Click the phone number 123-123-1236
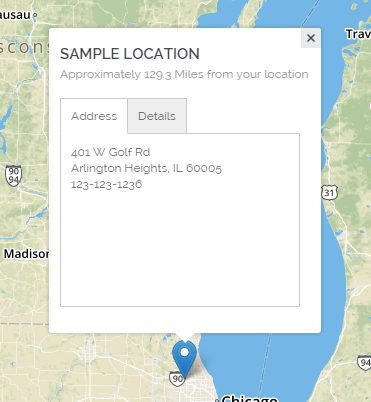 (x=106, y=184)
